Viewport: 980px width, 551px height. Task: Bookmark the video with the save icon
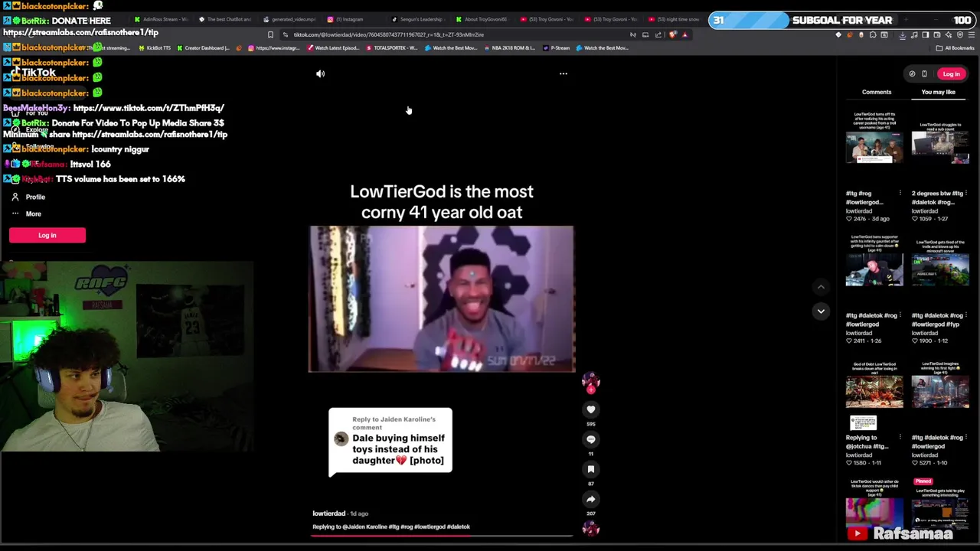pyautogui.click(x=590, y=469)
